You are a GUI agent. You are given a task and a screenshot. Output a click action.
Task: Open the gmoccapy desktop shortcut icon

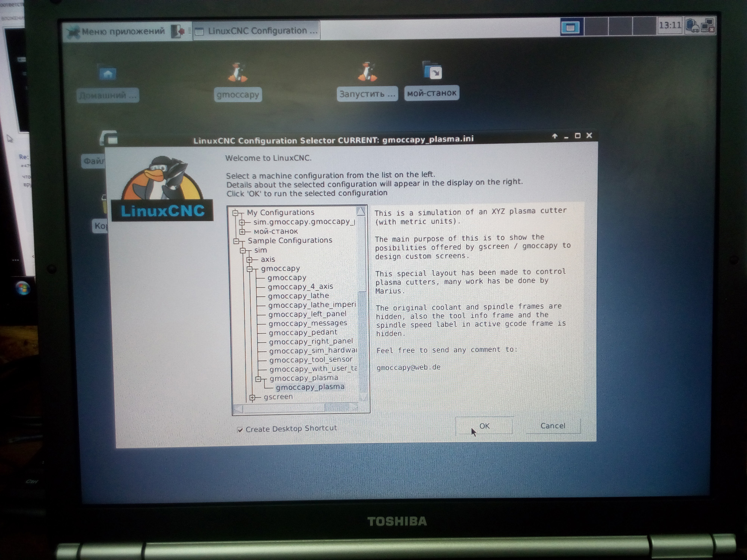pyautogui.click(x=238, y=73)
